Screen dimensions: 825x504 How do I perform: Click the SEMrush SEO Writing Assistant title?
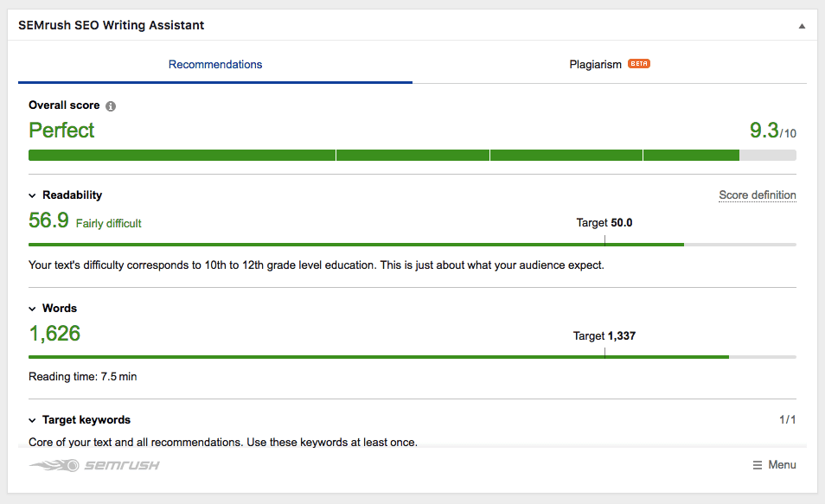[x=111, y=25]
